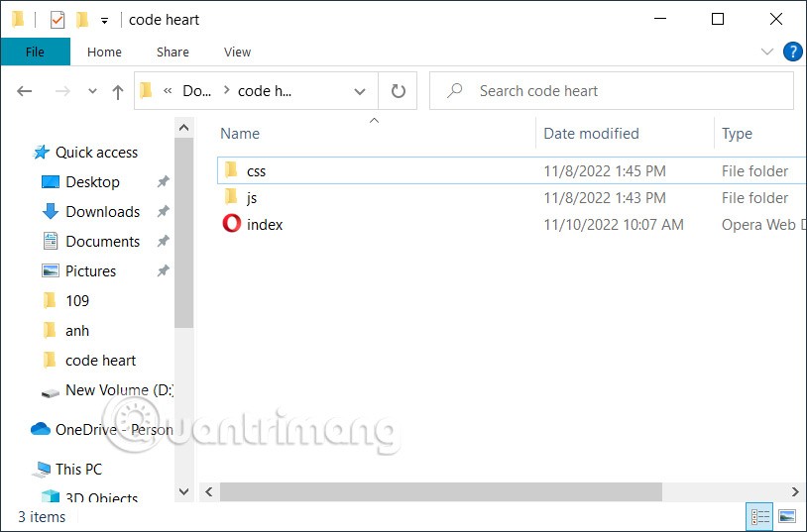The height and width of the screenshot is (532, 807).
Task: Sort by Date modified column header
Action: click(x=591, y=134)
